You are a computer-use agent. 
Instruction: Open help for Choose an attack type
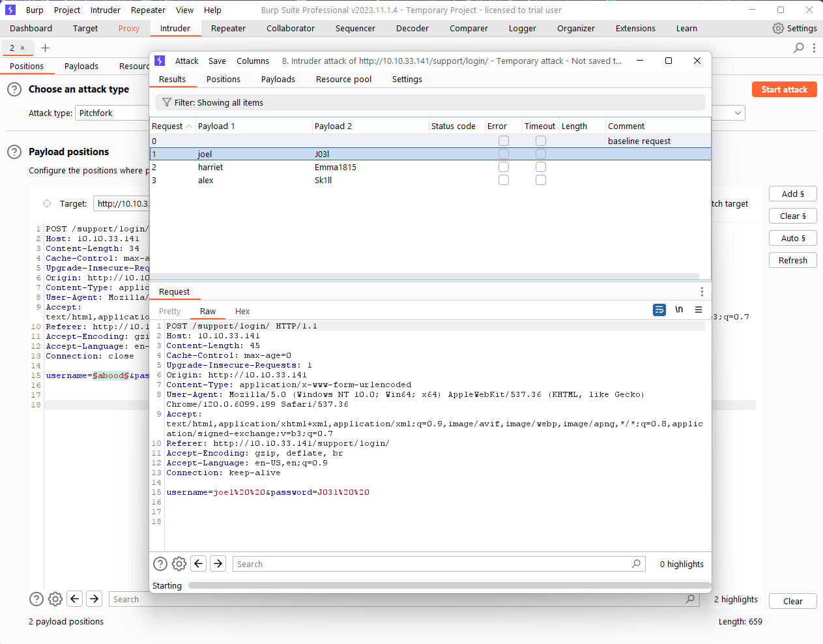(14, 89)
